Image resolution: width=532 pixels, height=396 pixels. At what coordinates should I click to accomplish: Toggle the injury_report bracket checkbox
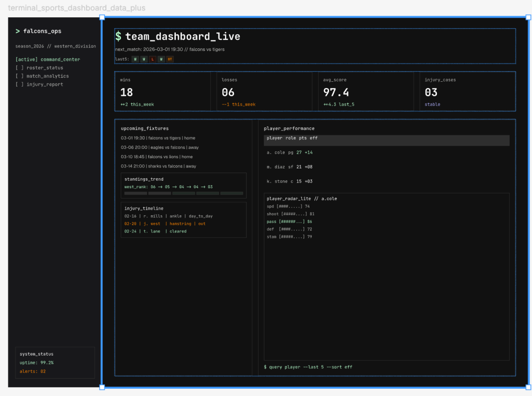pyautogui.click(x=19, y=85)
